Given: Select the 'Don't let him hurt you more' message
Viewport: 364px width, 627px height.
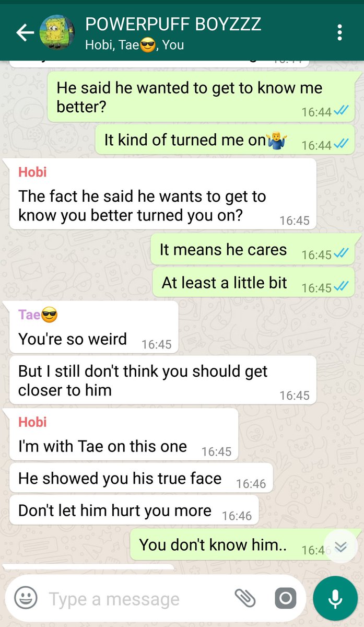Looking at the screenshot, I should [134, 510].
